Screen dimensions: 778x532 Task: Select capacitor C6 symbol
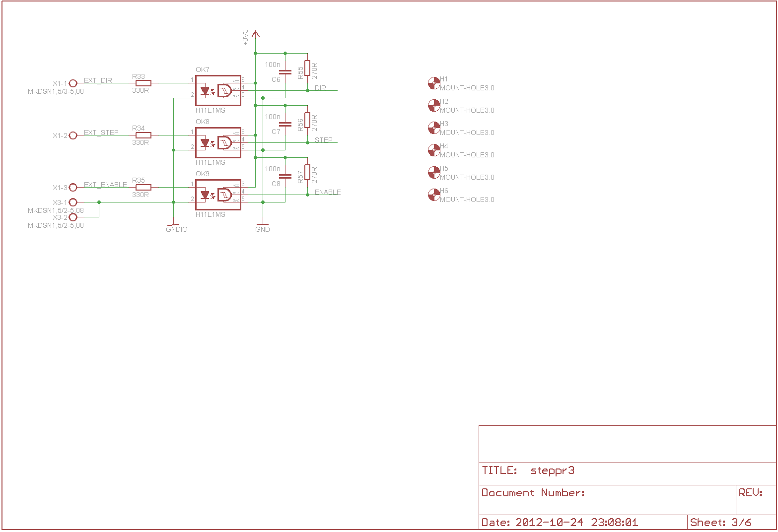point(285,72)
